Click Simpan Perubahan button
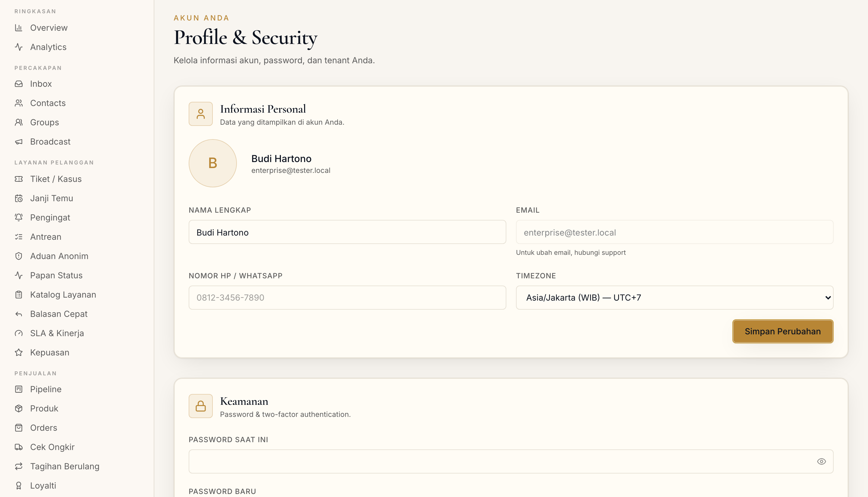Viewport: 868px width, 497px height. click(783, 331)
